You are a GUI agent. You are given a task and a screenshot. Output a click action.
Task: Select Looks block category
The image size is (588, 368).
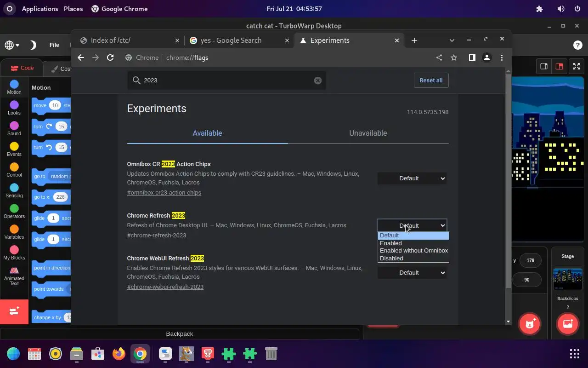(14, 108)
